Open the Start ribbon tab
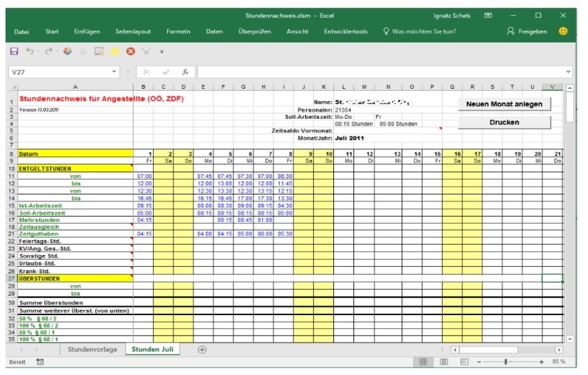Screen dimensions: 588x375 52,31
